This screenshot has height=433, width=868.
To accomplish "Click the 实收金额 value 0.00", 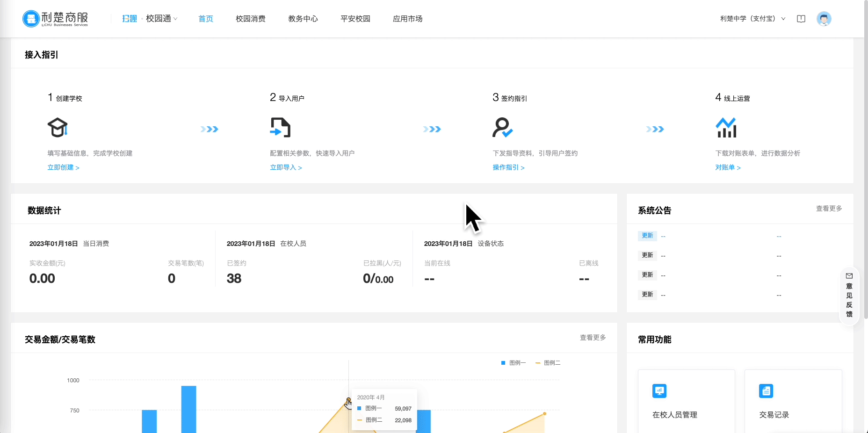I will click(x=42, y=279).
